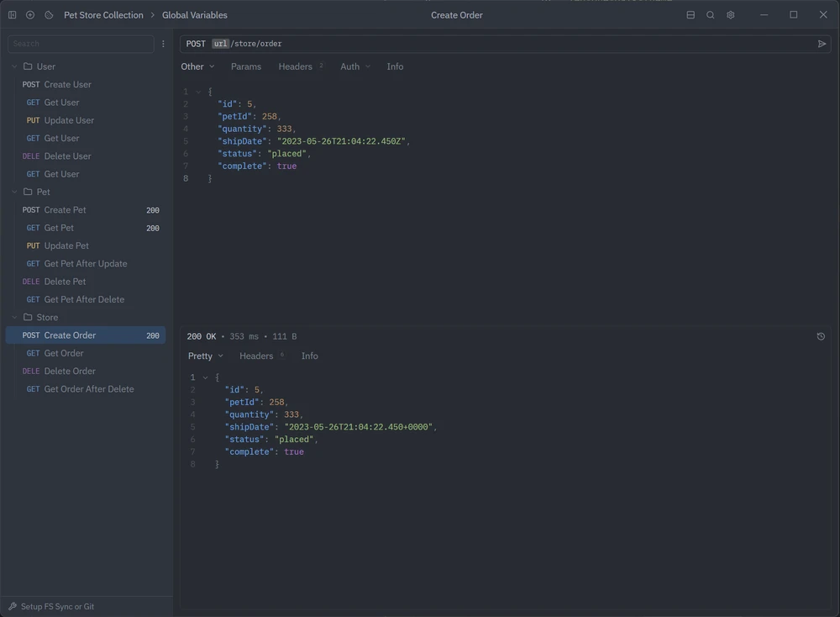Select the PUT Update User request

(x=86, y=120)
